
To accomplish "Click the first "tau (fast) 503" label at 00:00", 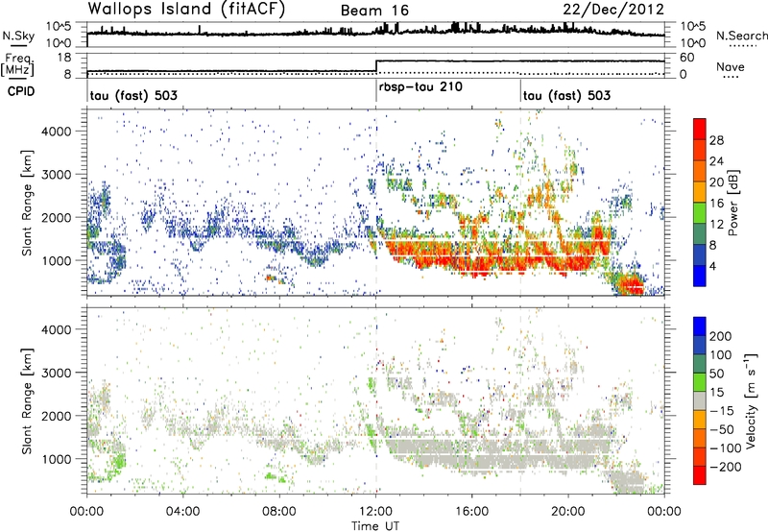I will (133, 95).
